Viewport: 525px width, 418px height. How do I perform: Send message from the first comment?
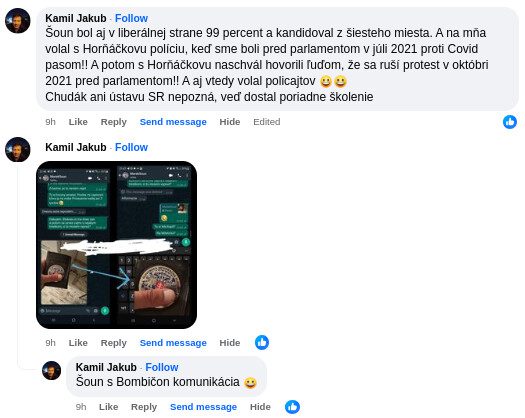pyautogui.click(x=173, y=122)
